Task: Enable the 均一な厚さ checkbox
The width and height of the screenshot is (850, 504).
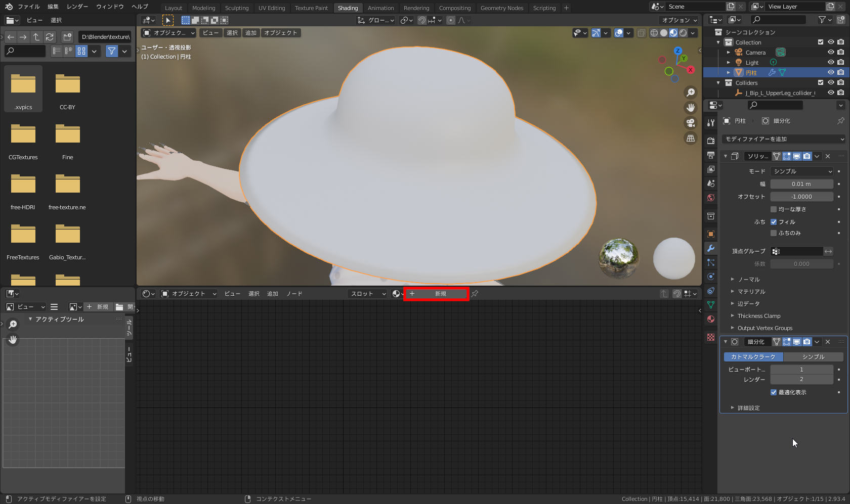Action: (774, 209)
